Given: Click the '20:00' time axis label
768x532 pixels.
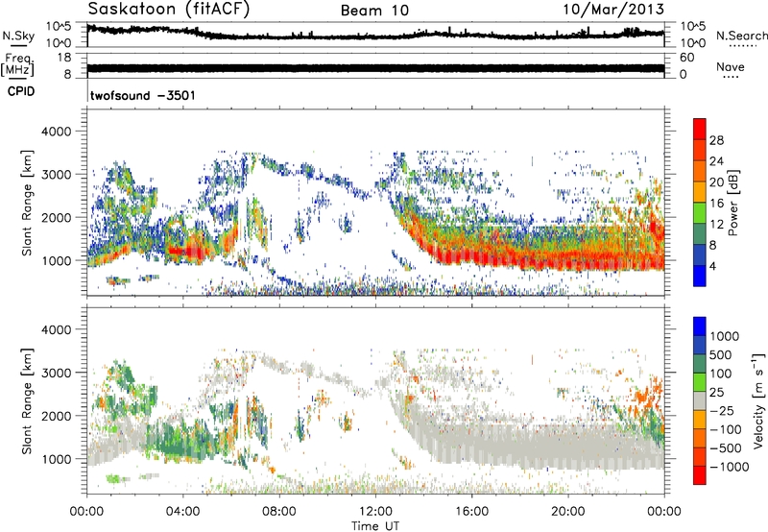Looking at the screenshot, I should click(x=568, y=512).
